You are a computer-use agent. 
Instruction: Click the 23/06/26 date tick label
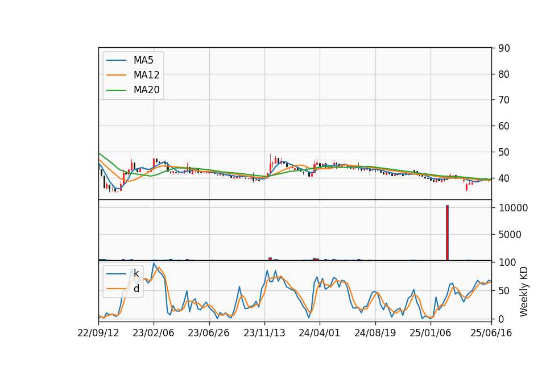pos(209,333)
